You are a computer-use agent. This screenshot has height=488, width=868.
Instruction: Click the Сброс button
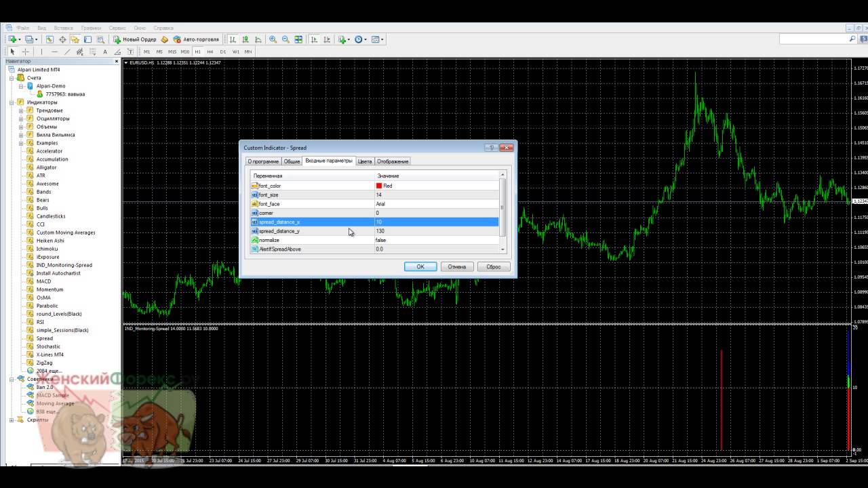(494, 266)
